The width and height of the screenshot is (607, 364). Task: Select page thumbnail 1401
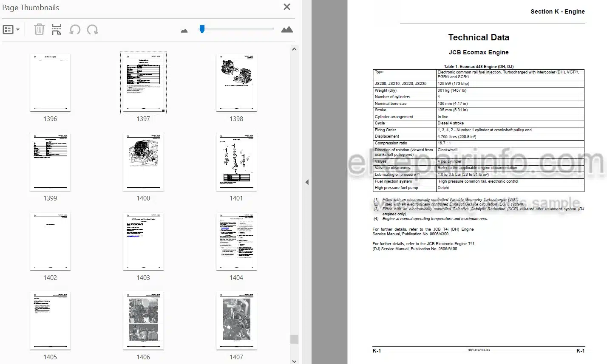pos(236,162)
